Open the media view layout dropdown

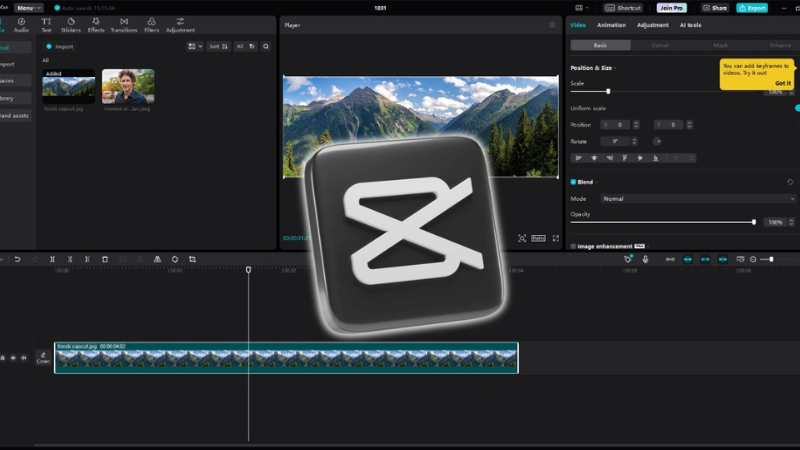pos(195,46)
